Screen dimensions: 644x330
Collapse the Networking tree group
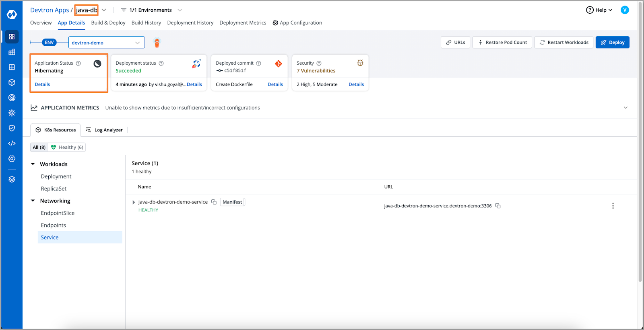pyautogui.click(x=33, y=201)
